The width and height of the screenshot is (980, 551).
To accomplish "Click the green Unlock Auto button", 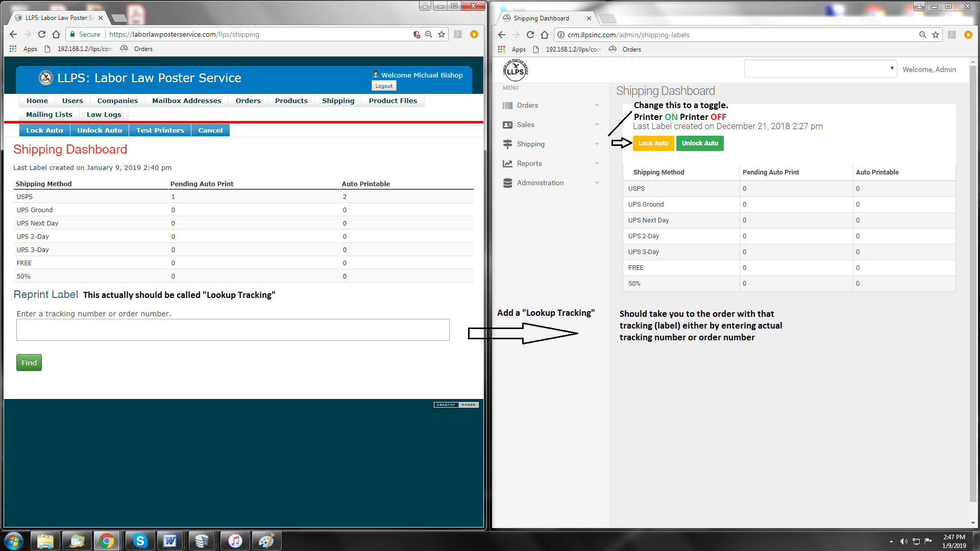I will (699, 143).
